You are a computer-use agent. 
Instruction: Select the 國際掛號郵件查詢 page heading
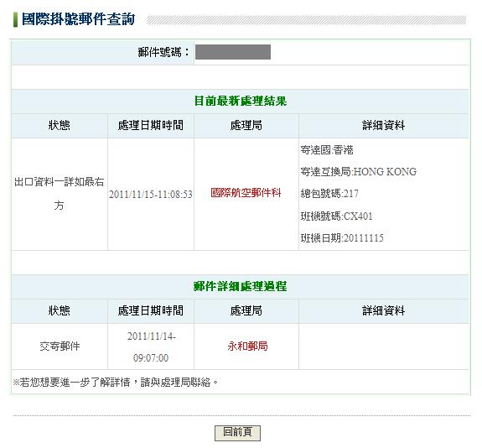click(79, 19)
